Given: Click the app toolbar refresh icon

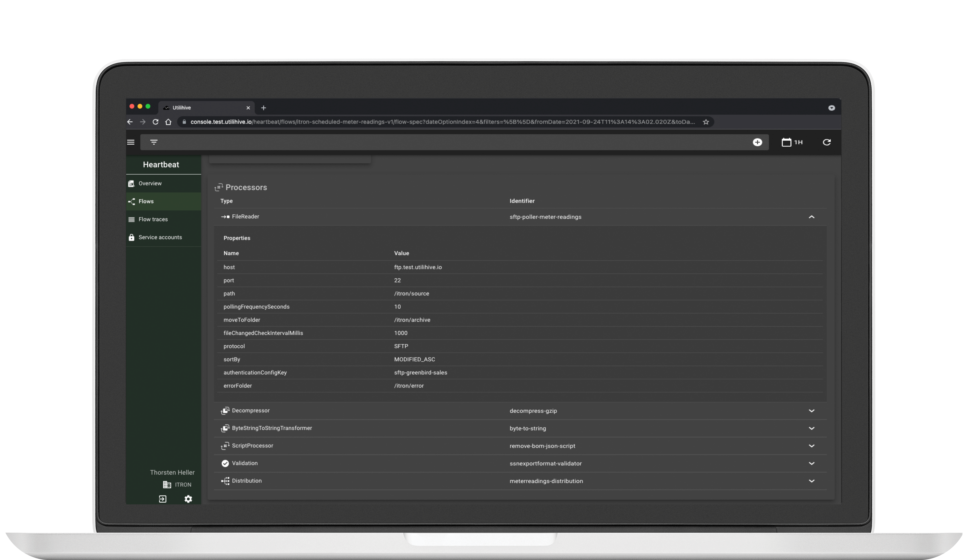Looking at the screenshot, I should click(827, 142).
